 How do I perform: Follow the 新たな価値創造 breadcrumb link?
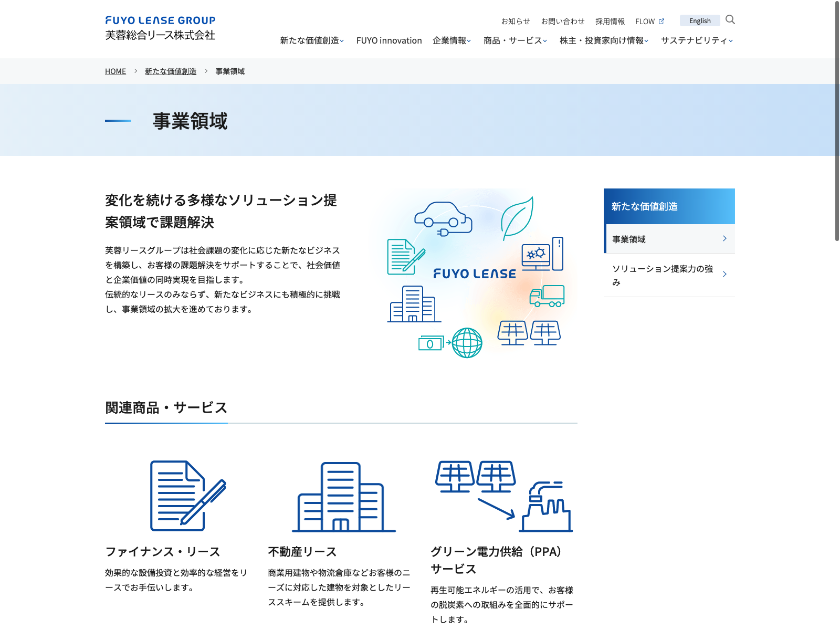[x=171, y=71]
